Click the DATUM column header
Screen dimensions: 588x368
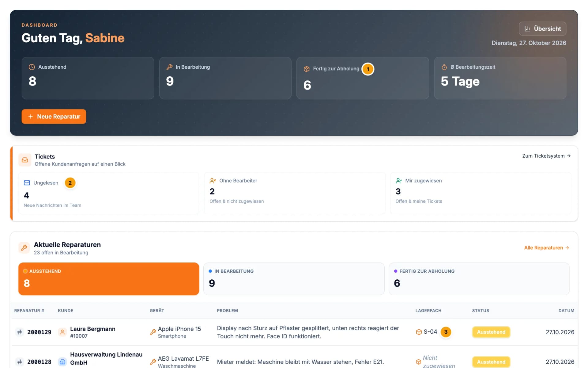(x=566, y=311)
